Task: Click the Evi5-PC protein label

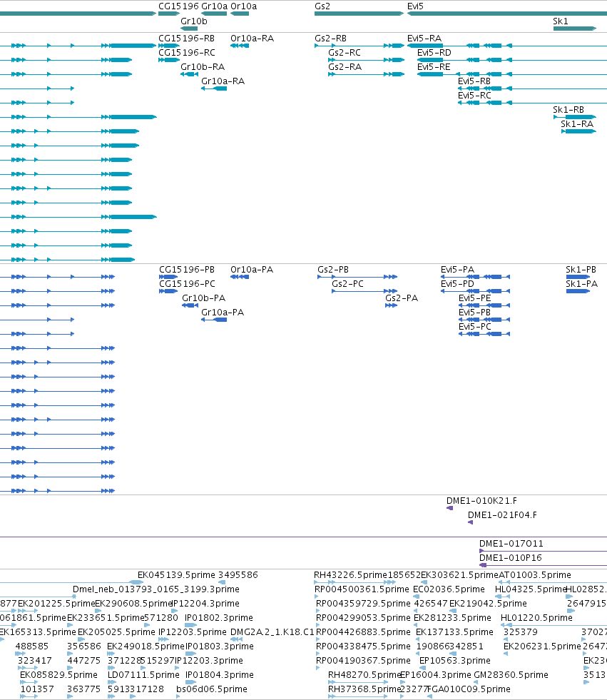Action: pos(475,327)
